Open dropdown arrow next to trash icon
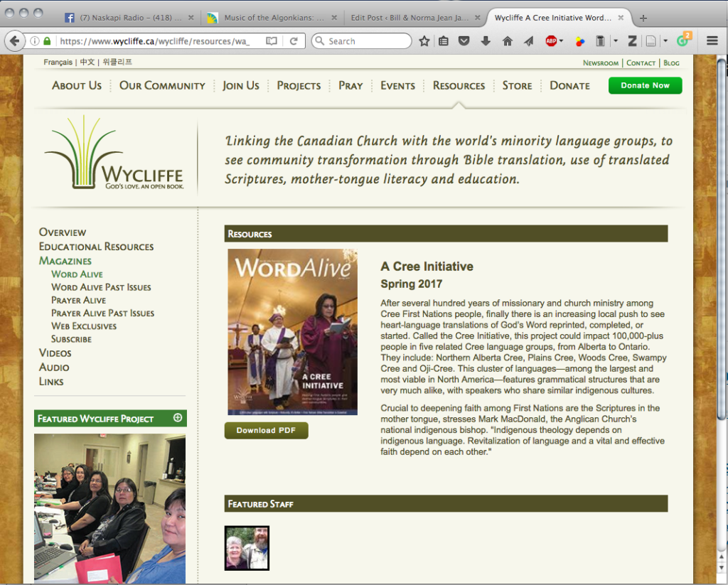Image resolution: width=728 pixels, height=585 pixels. [x=616, y=41]
